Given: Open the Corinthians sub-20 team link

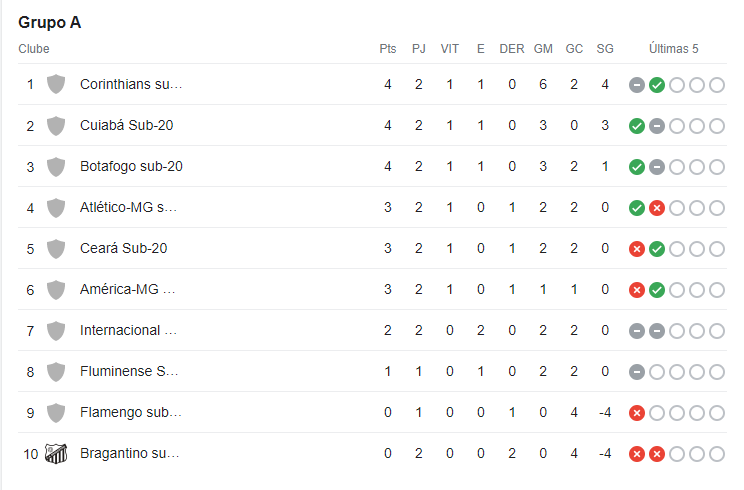Looking at the screenshot, I should click(x=131, y=84).
